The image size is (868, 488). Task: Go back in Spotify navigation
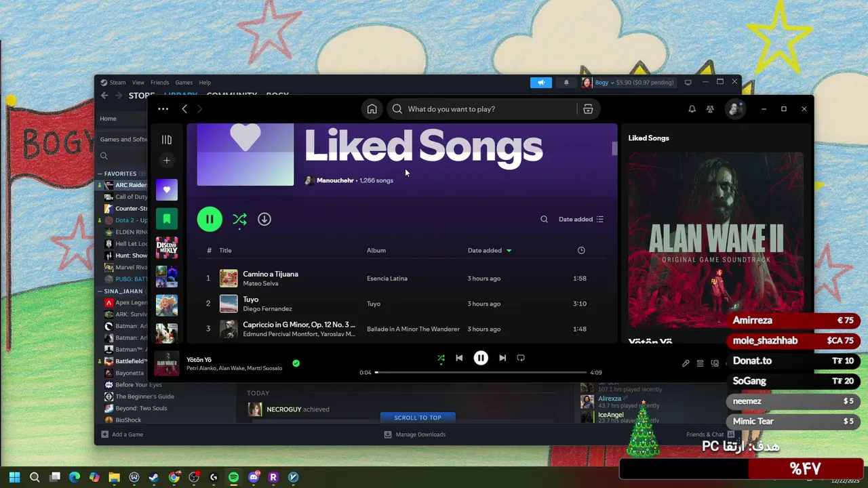click(x=184, y=109)
